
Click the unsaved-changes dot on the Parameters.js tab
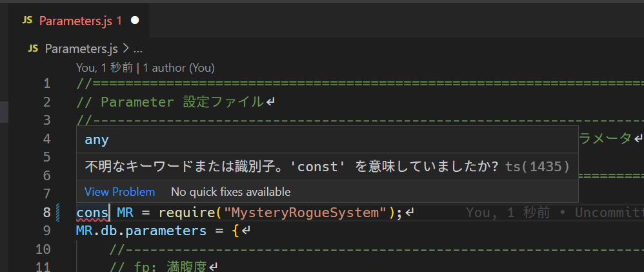click(135, 21)
